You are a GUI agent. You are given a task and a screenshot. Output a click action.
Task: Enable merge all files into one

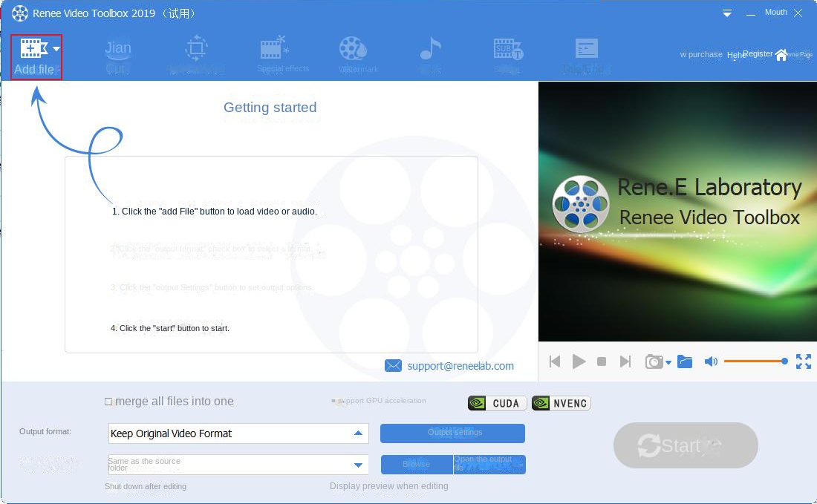pos(109,402)
